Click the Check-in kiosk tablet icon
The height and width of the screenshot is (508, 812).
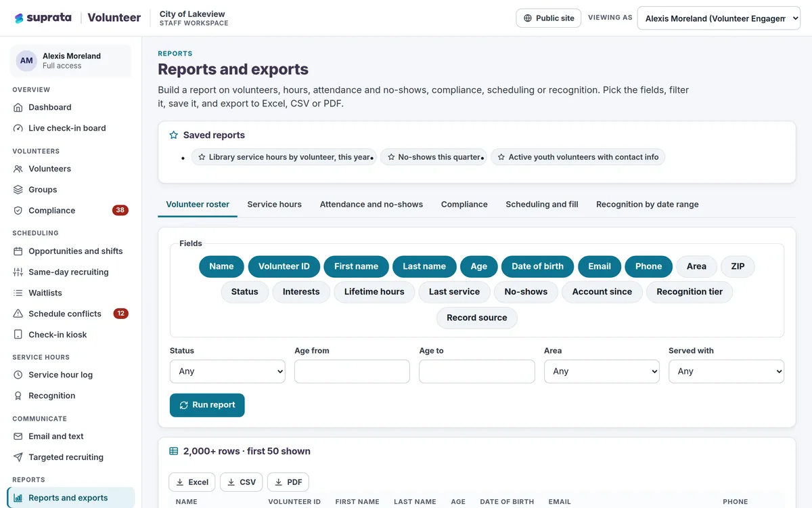tap(18, 335)
